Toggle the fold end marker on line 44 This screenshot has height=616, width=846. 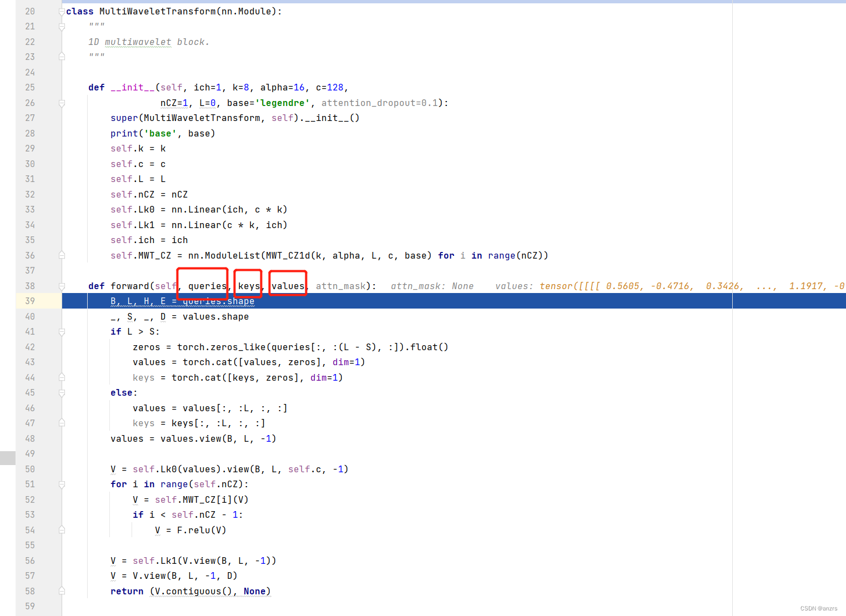coord(62,378)
